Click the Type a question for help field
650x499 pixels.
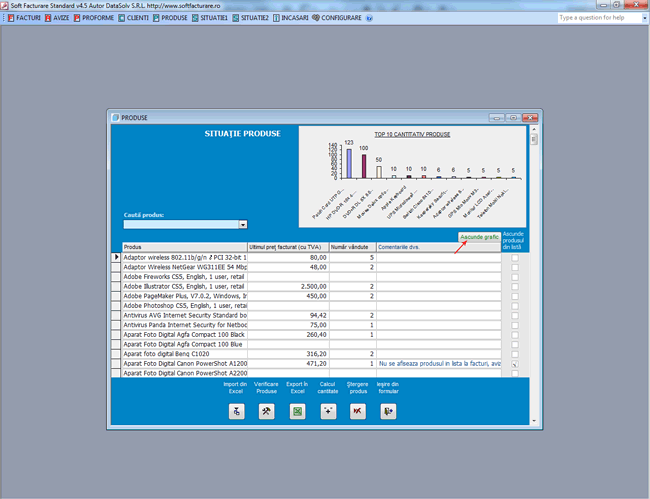(x=599, y=18)
